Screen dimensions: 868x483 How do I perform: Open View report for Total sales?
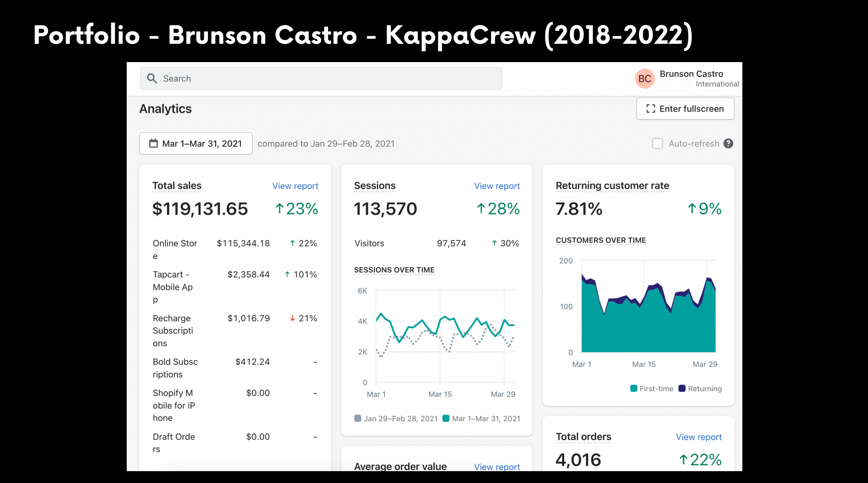tap(295, 186)
